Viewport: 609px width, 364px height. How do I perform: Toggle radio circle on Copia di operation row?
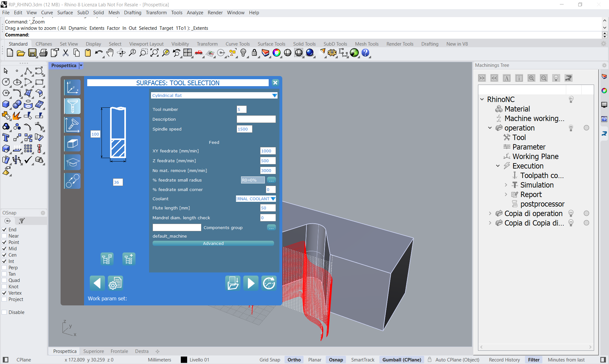(x=586, y=213)
